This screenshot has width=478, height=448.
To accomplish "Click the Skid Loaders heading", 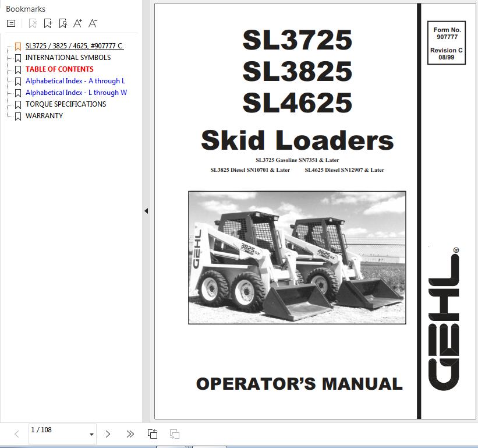I will [298, 140].
